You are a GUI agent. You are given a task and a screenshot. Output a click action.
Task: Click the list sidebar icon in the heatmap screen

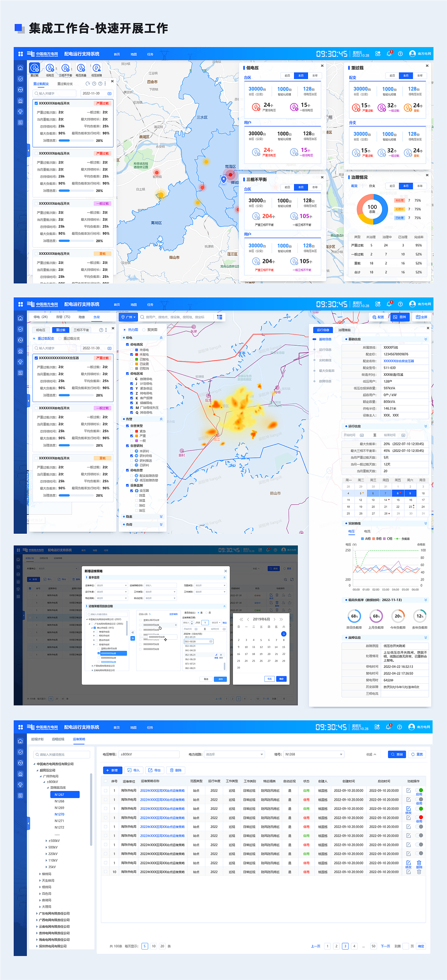21,373
